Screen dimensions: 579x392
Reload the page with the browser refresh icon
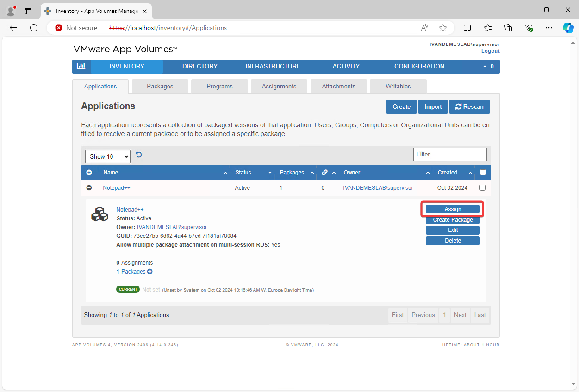click(34, 28)
